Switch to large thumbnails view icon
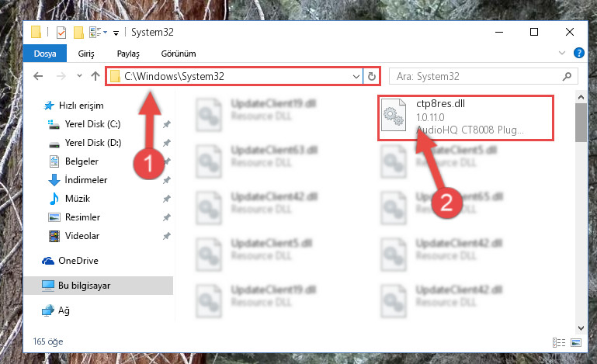 click(576, 342)
